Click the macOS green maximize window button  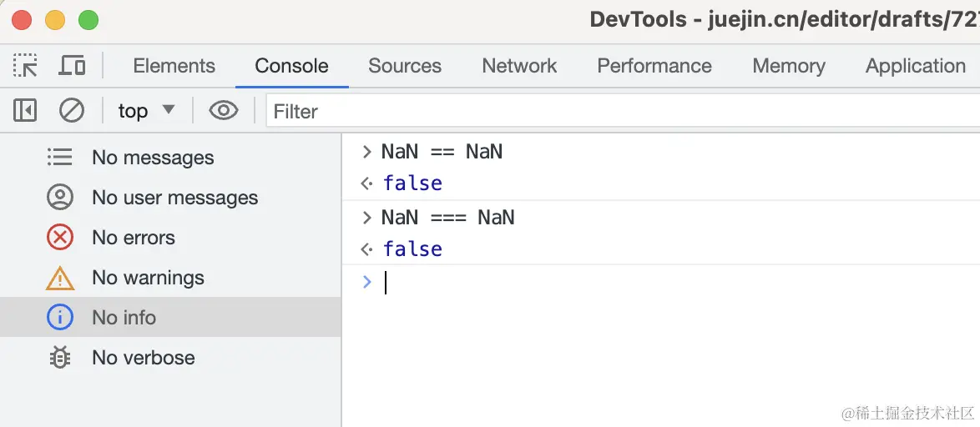coord(88,20)
